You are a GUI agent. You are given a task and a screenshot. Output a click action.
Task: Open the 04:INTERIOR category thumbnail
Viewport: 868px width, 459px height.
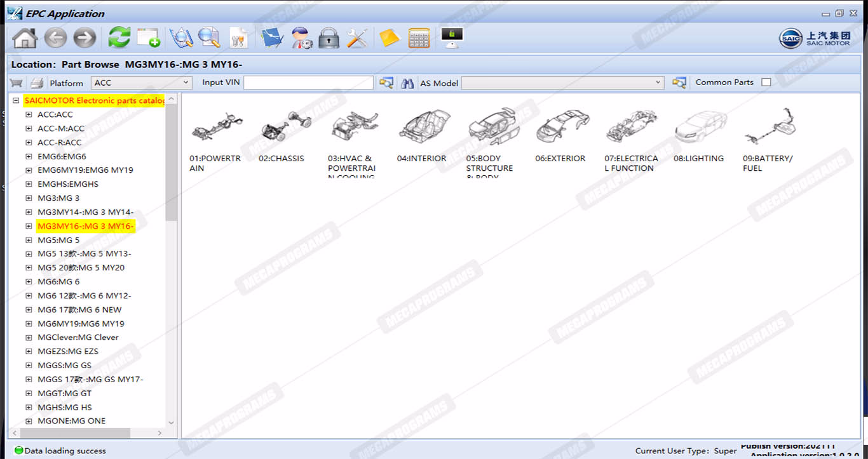coord(424,126)
